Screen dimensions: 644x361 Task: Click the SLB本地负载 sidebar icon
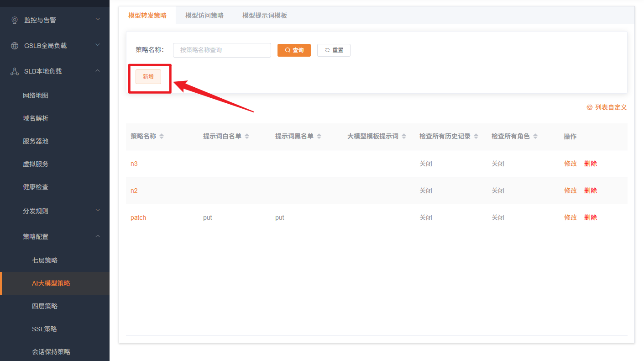coord(14,71)
